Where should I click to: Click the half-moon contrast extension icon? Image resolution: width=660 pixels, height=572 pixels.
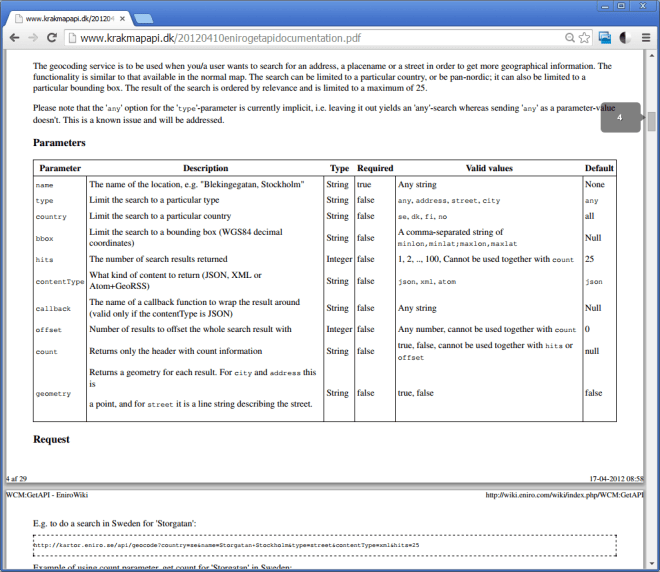625,38
